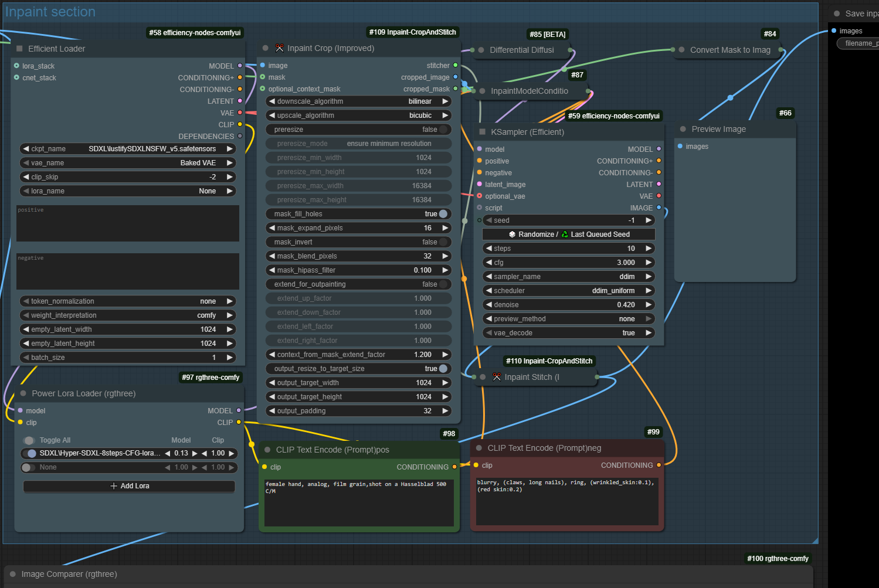The image size is (879, 588).
Task: Open the lora_name None dropdown
Action: pos(128,191)
